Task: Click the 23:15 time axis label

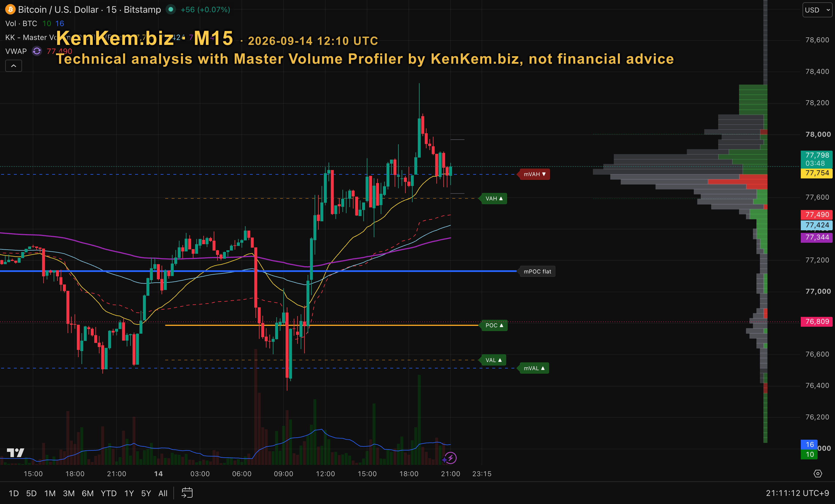Action: coord(482,474)
